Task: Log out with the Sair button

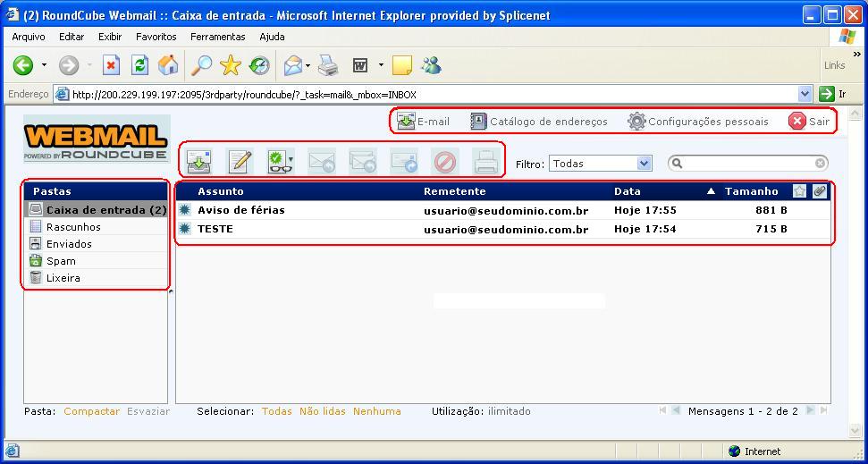Action: pos(809,122)
